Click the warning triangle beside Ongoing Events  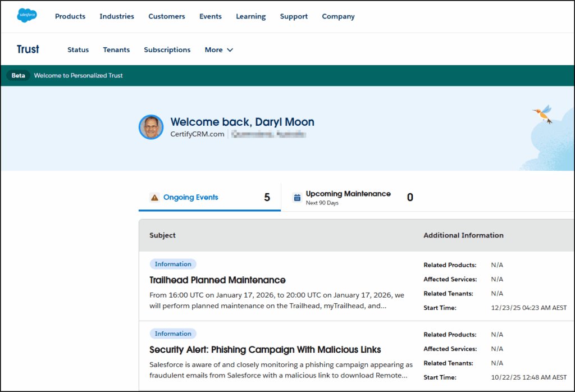155,197
